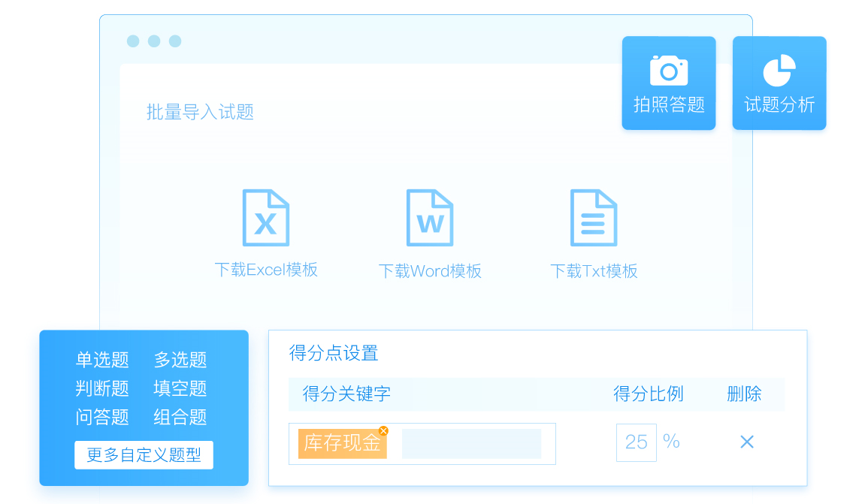Click the score percentage field showing 25
Viewport: 868px width, 504px height.
[636, 442]
